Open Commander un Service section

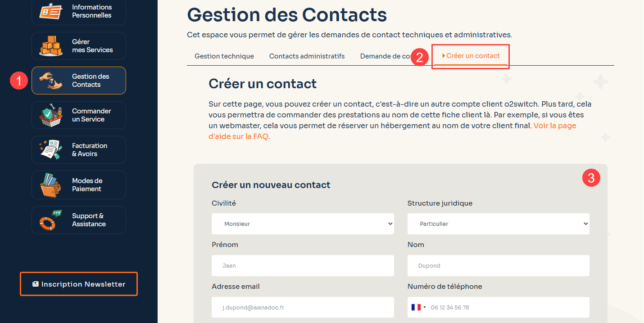(x=50, y=115)
